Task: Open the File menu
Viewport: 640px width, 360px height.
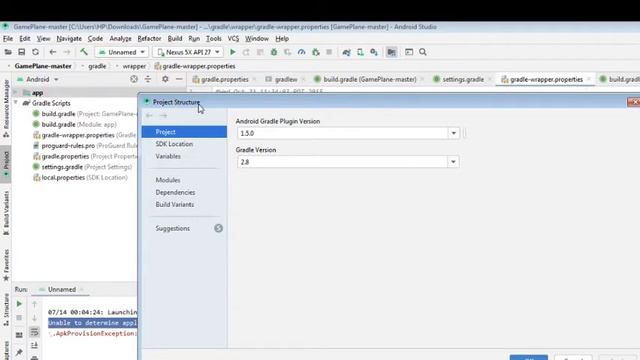Action: [x=8, y=39]
